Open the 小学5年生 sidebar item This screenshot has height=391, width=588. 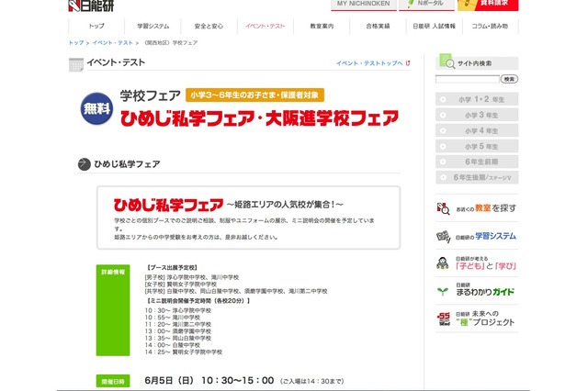point(477,146)
